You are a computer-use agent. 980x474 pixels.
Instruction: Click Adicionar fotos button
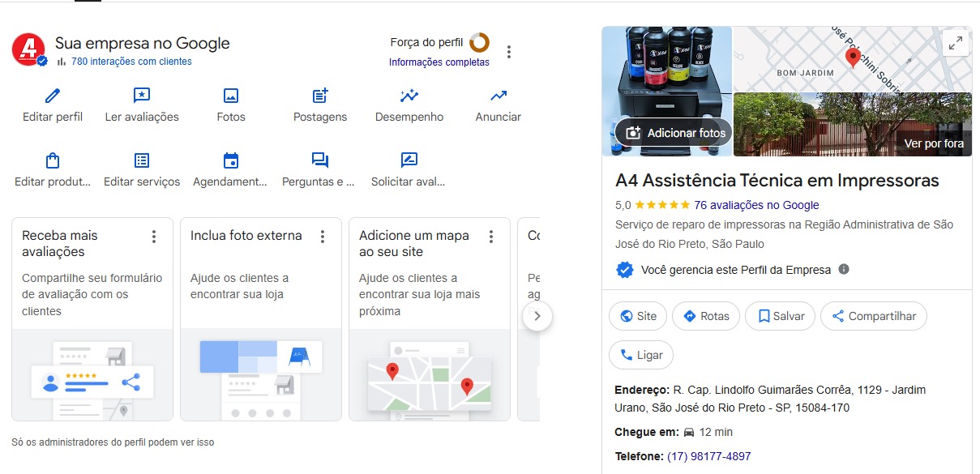click(x=674, y=133)
